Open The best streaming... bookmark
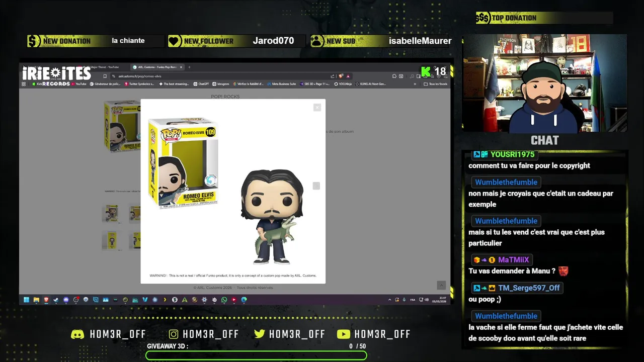644x362 pixels. pyautogui.click(x=174, y=84)
